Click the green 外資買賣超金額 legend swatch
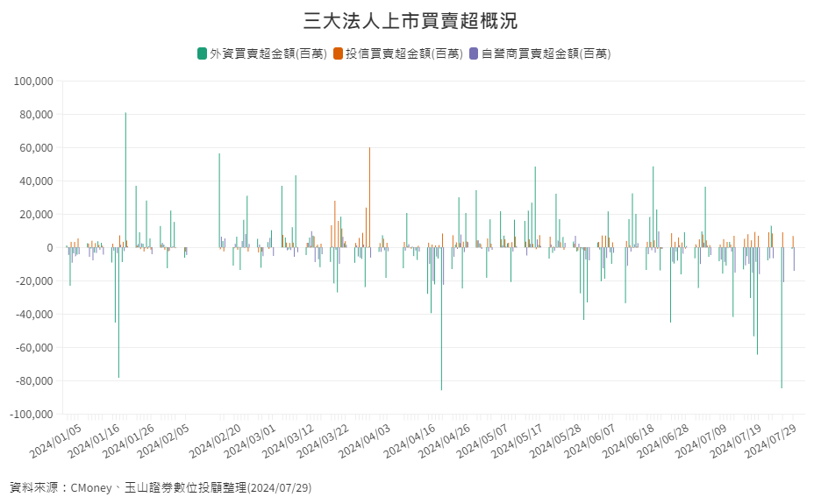This screenshot has width=821, height=504. pyautogui.click(x=202, y=53)
